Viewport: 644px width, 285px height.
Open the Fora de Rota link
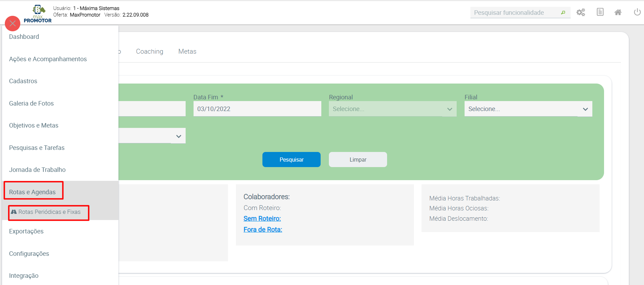click(x=263, y=230)
